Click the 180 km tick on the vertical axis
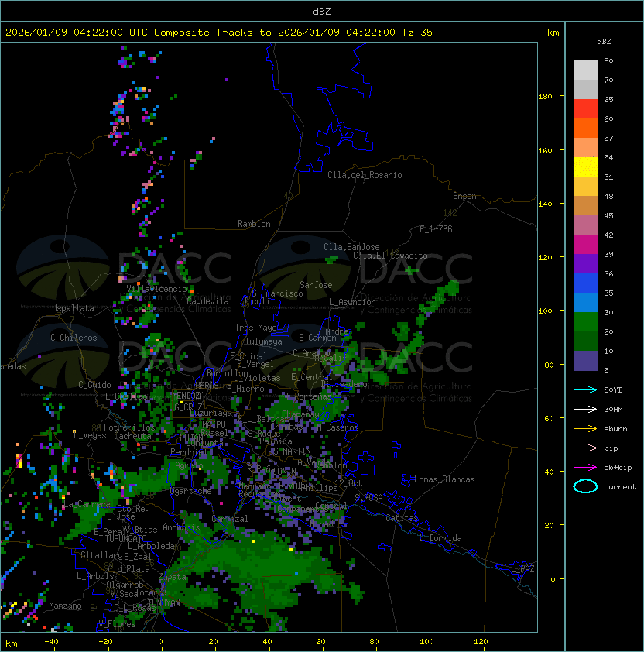This screenshot has width=644, height=652. pos(545,97)
